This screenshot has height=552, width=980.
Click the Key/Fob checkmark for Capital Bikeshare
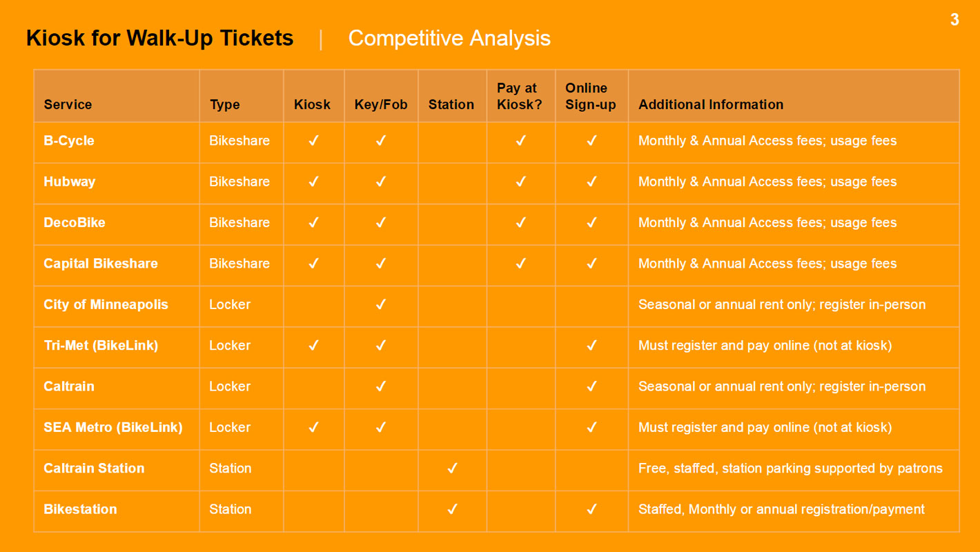[x=381, y=264]
